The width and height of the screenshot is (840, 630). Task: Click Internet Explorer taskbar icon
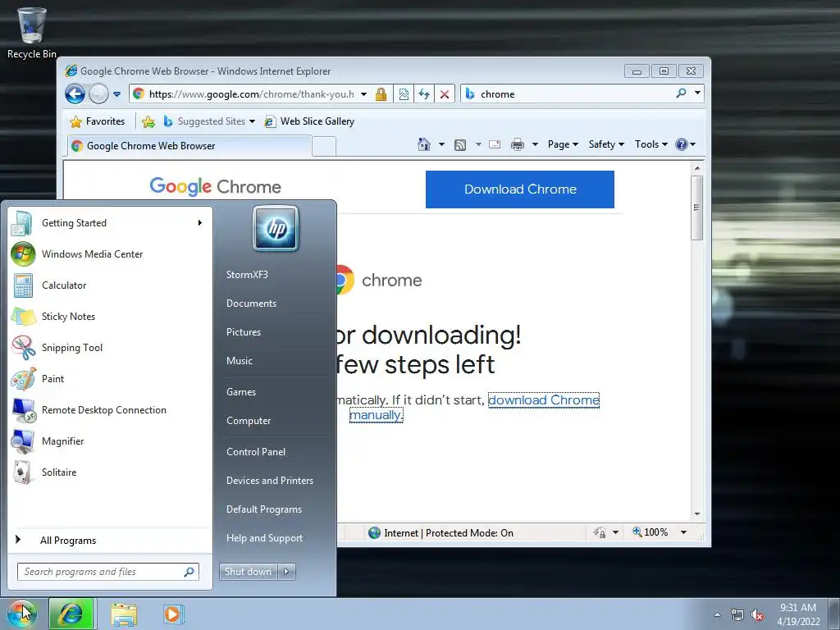click(x=71, y=614)
